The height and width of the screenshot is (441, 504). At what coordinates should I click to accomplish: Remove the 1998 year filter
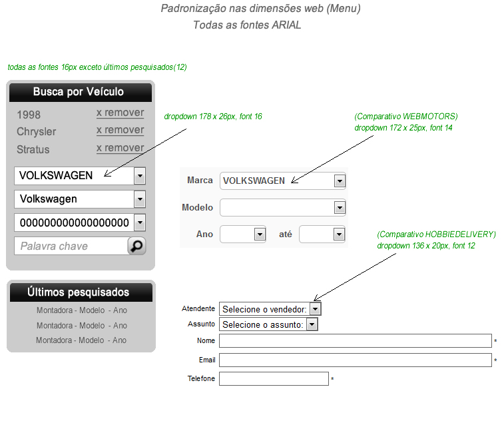click(x=120, y=113)
